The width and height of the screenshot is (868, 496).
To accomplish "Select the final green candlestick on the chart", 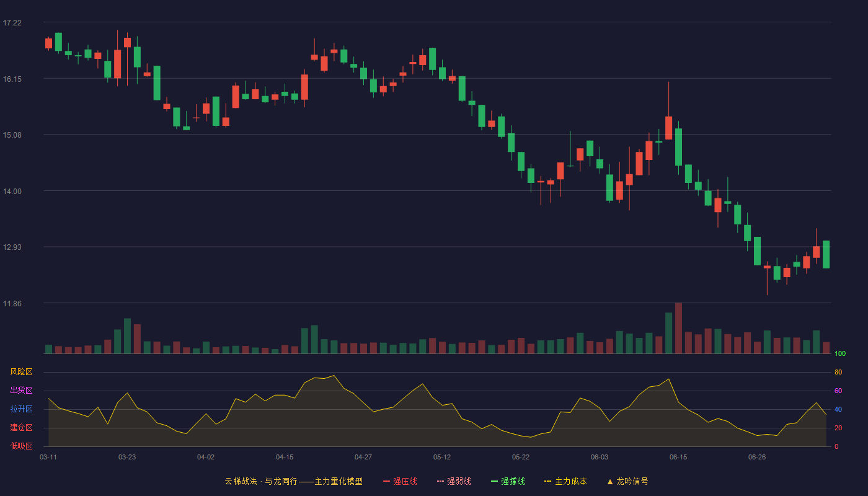I will coord(826,254).
